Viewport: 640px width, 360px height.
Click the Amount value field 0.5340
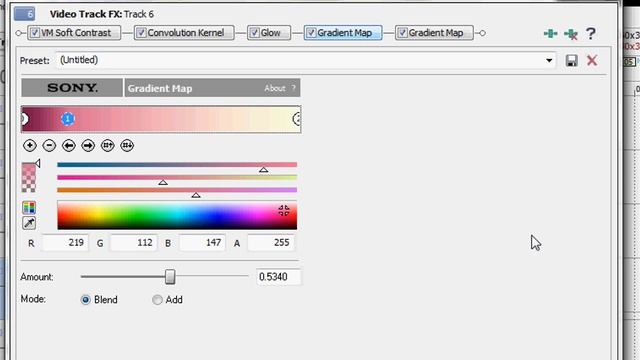click(278, 277)
